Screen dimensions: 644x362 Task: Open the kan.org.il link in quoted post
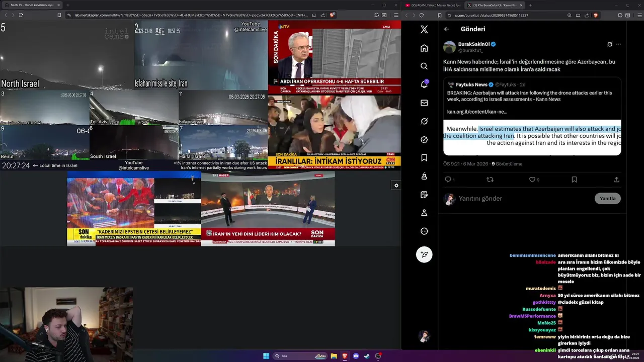(477, 112)
